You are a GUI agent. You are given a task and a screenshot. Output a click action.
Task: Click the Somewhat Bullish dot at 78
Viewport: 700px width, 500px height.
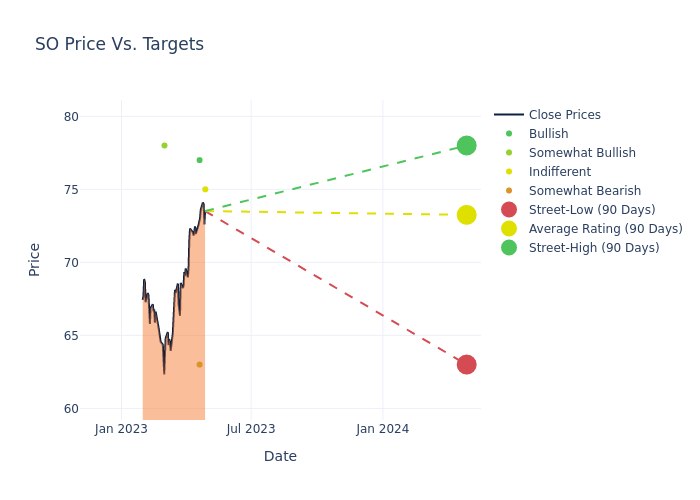pyautogui.click(x=164, y=145)
